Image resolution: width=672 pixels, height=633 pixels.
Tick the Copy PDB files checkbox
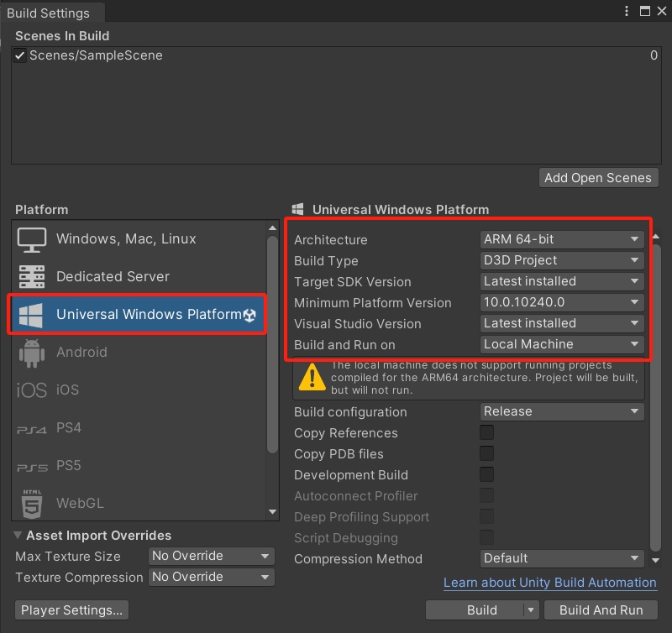pyautogui.click(x=486, y=454)
